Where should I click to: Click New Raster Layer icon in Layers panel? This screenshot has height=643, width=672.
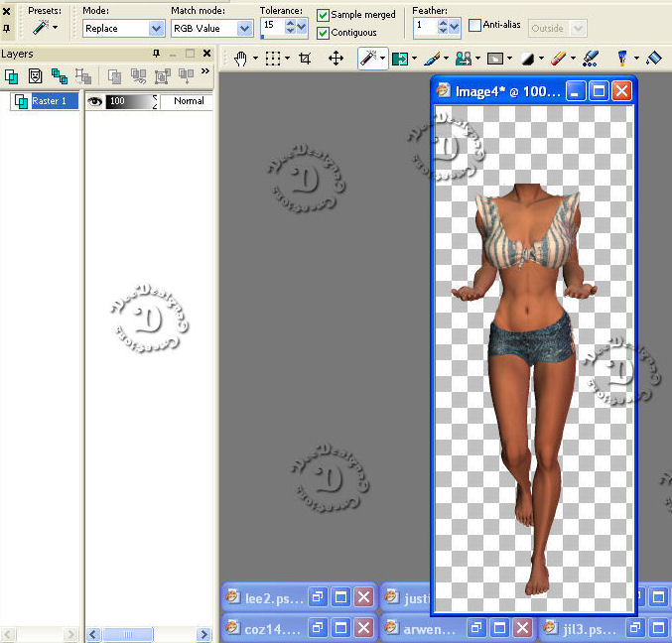12,75
